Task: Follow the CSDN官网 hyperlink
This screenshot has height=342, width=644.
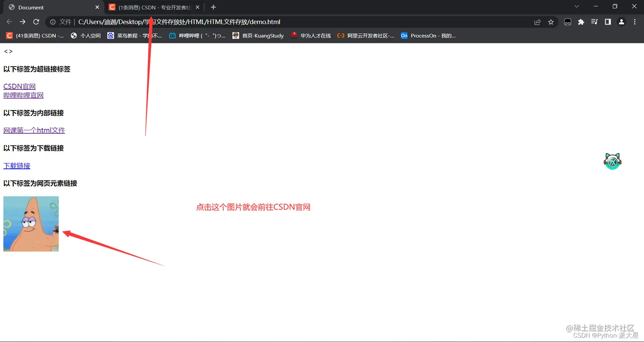Action: coord(20,86)
